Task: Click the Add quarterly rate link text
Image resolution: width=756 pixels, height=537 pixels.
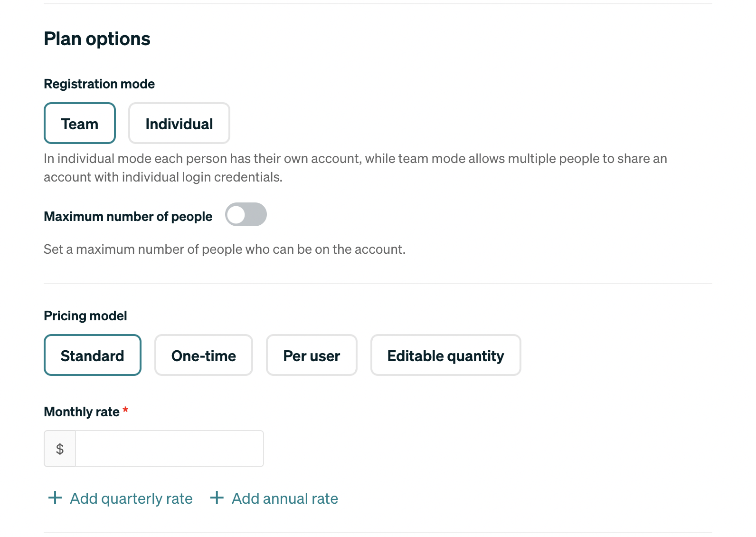Action: click(132, 499)
